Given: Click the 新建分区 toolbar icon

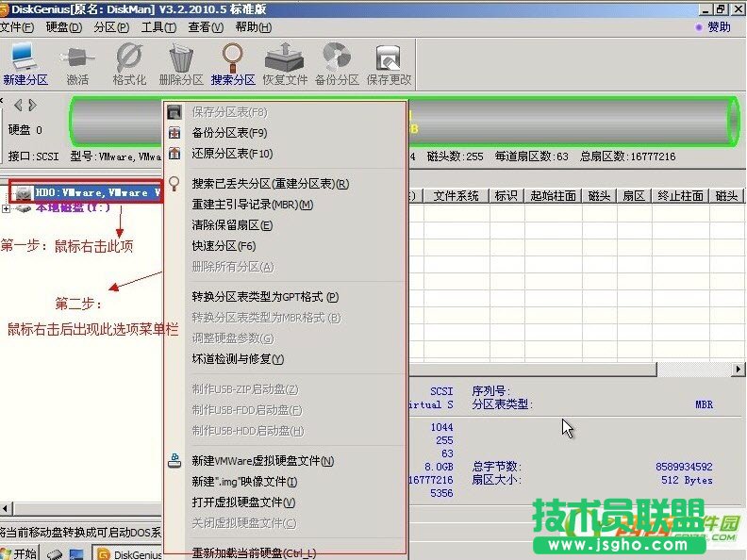Looking at the screenshot, I should (x=25, y=64).
